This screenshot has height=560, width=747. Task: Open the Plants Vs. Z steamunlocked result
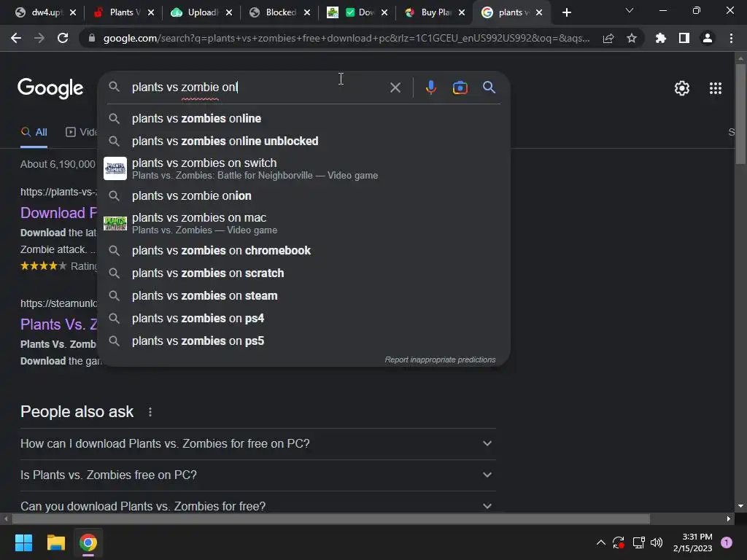click(x=58, y=324)
